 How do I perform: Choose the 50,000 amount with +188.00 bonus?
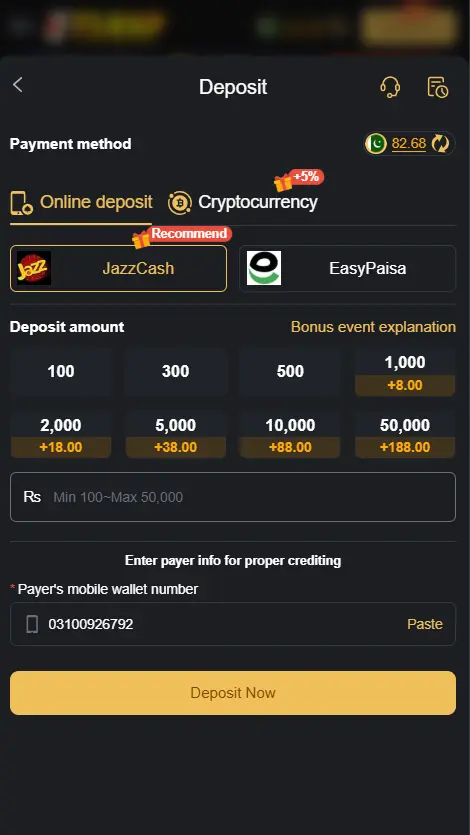[405, 435]
